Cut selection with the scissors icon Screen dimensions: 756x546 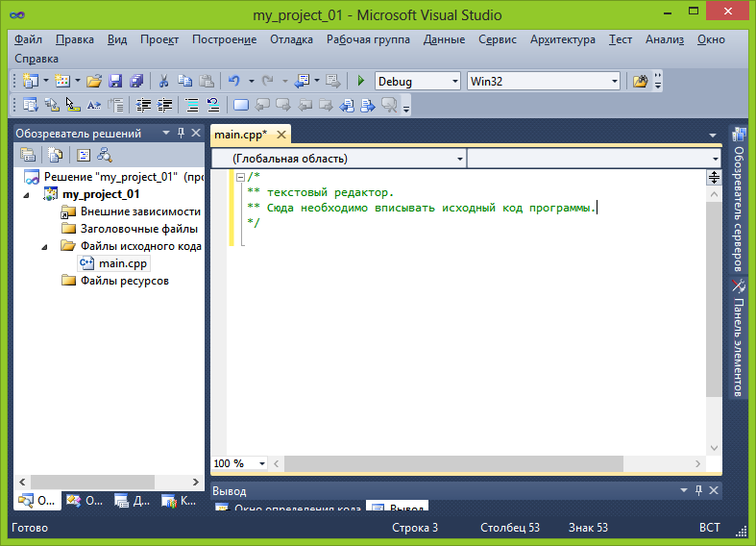163,81
